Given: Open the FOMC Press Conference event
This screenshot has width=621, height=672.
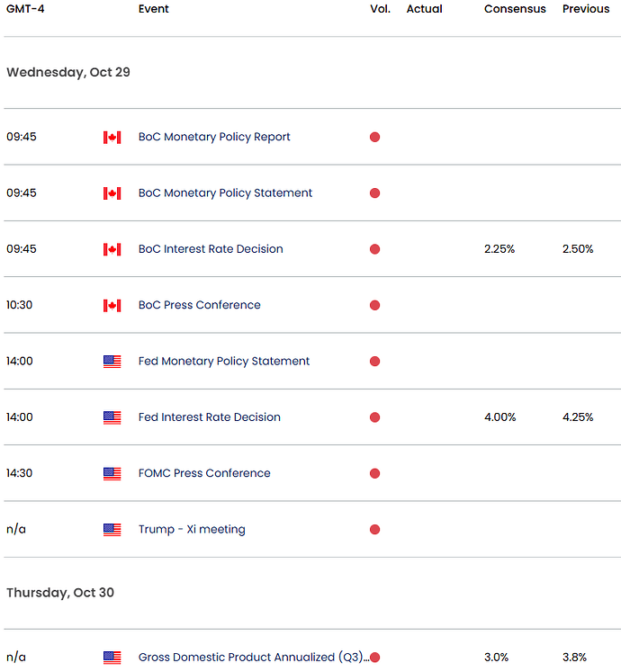Looking at the screenshot, I should [204, 473].
